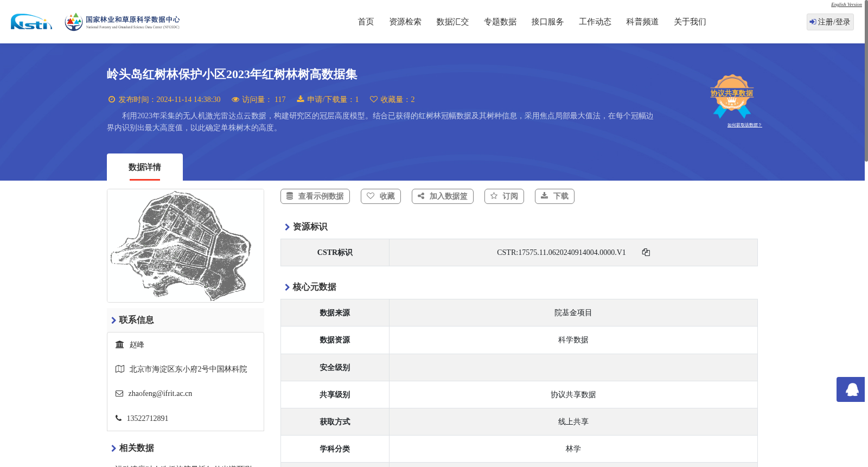Click the 协议共享数据 badge icon
Image resolution: width=868 pixels, height=467 pixels.
732,96
